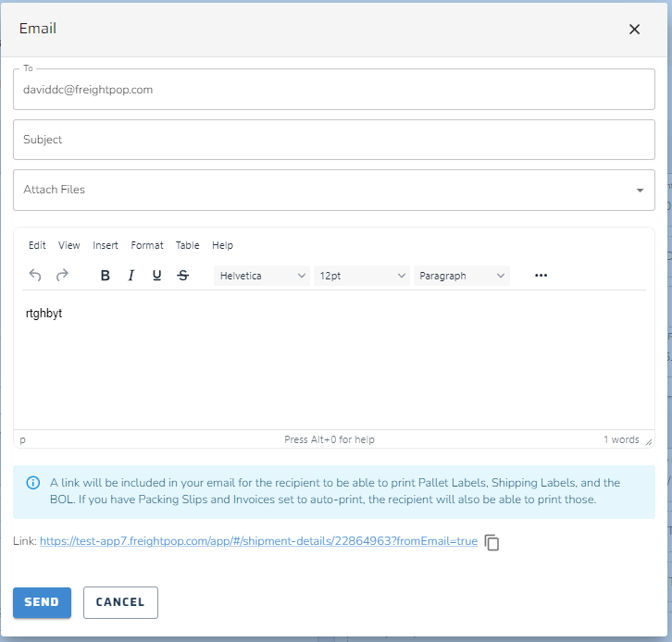
Task: Toggle italic formatting
Action: [x=131, y=275]
